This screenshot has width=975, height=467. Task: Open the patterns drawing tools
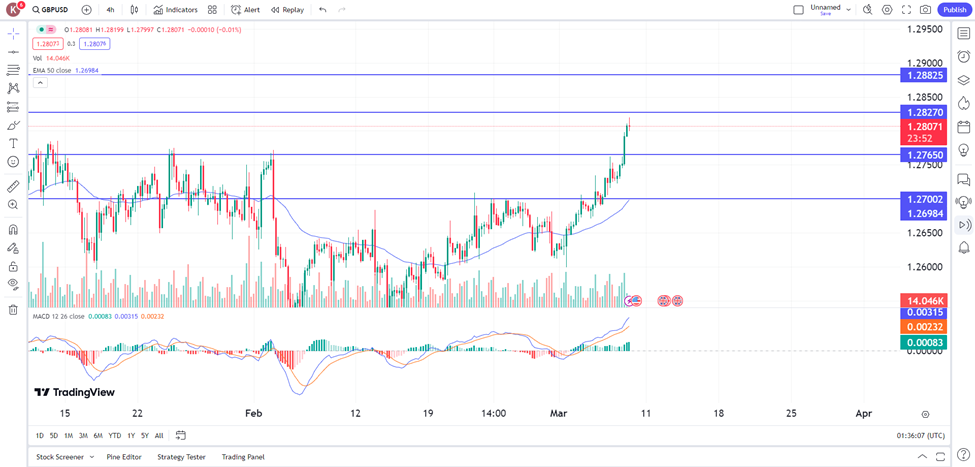(13, 88)
